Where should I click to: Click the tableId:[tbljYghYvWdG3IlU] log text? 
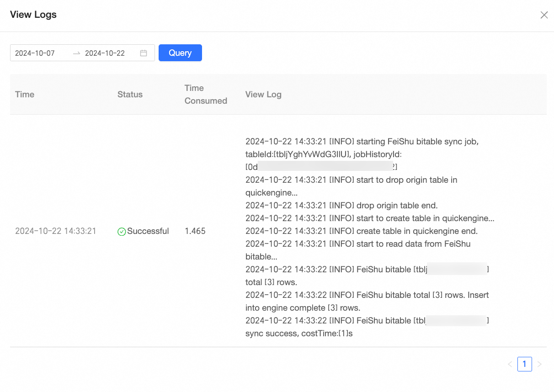click(x=298, y=154)
